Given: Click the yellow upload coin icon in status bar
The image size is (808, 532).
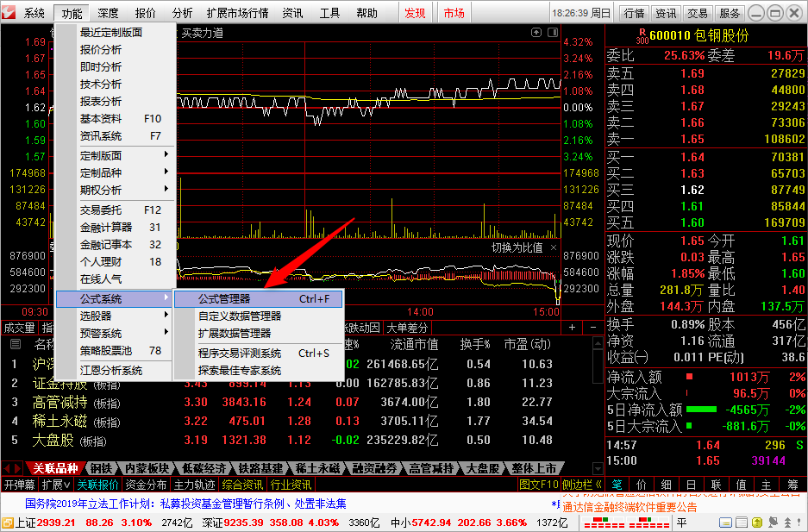Looking at the screenshot, I should point(757,523).
